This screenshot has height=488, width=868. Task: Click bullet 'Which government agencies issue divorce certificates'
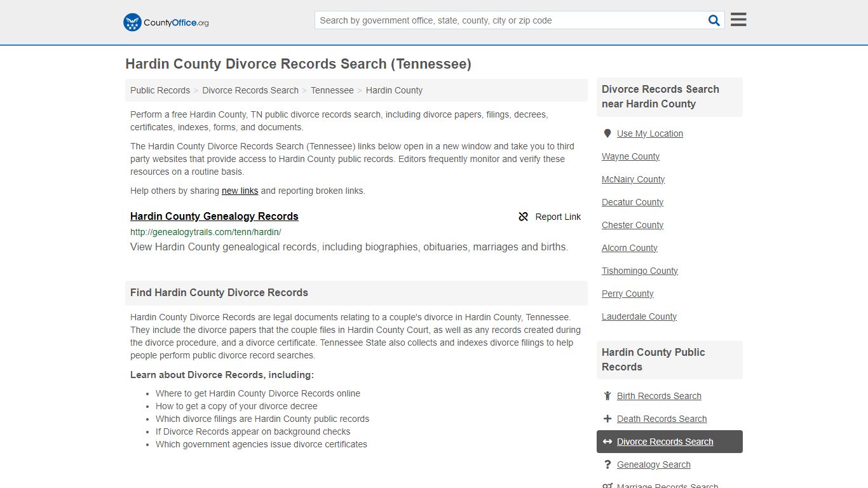(261, 444)
